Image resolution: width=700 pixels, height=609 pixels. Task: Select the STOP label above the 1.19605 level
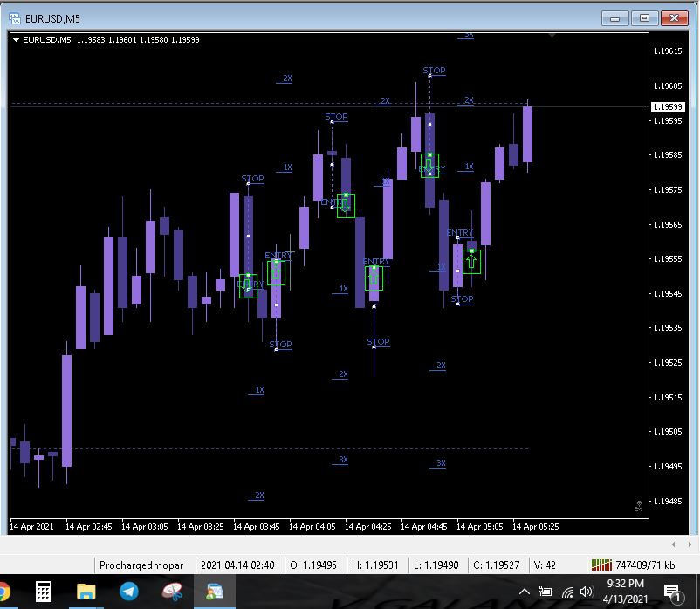click(434, 71)
